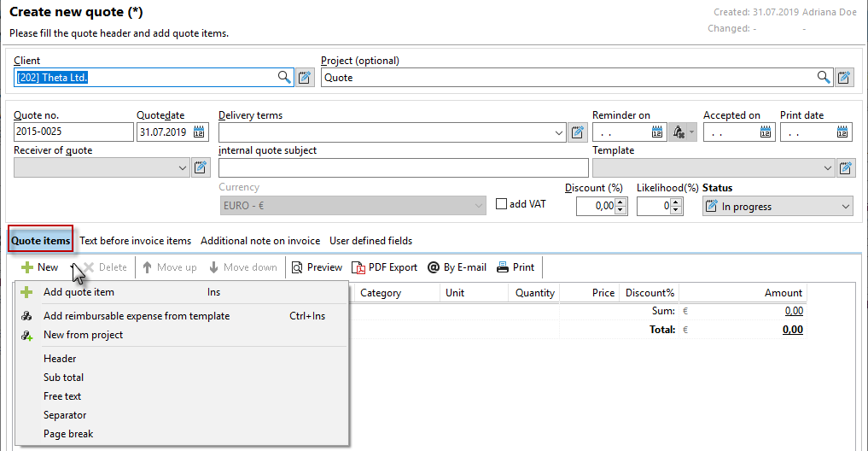Click the project search magnifier icon
Viewport: 868px width, 451px height.
click(x=824, y=78)
